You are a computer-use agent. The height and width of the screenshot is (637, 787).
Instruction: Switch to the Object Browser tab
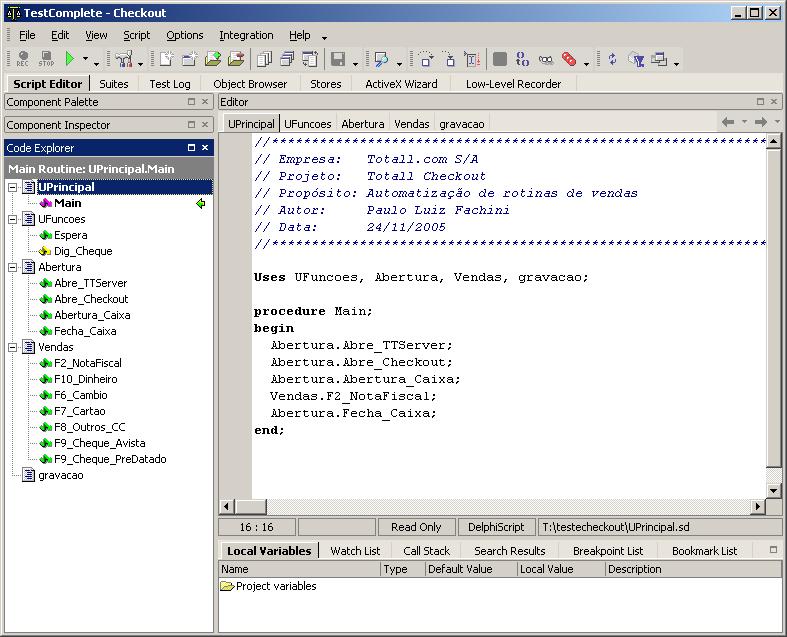pos(250,84)
